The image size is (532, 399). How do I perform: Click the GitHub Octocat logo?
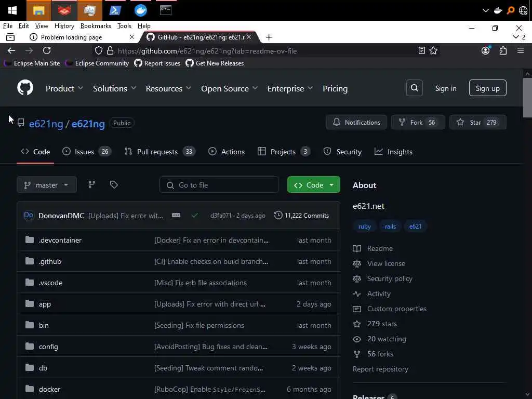click(x=25, y=88)
